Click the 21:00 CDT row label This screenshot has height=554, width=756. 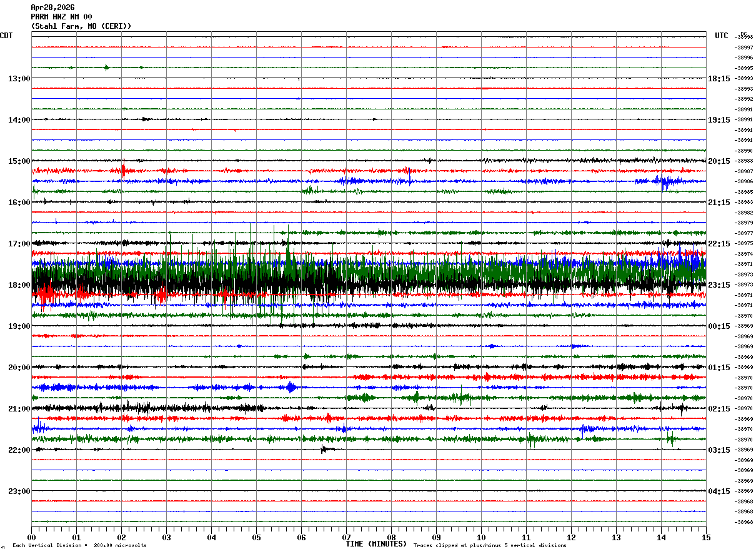coord(19,409)
